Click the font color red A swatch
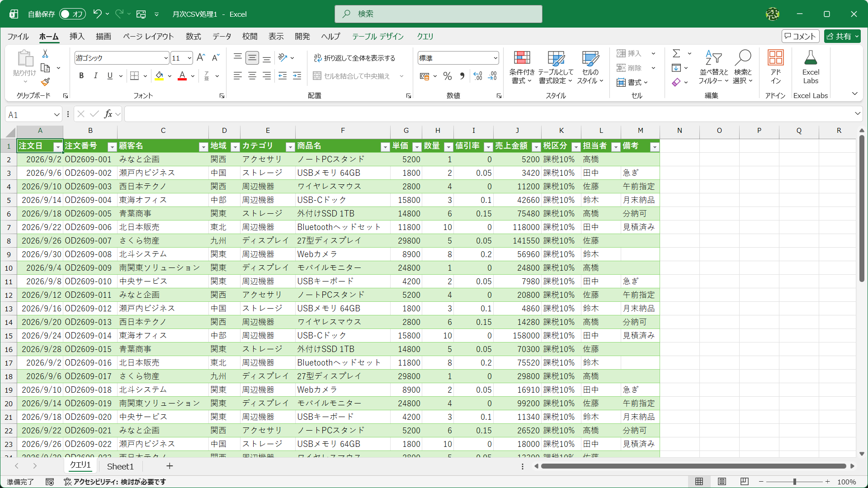 [x=182, y=76]
